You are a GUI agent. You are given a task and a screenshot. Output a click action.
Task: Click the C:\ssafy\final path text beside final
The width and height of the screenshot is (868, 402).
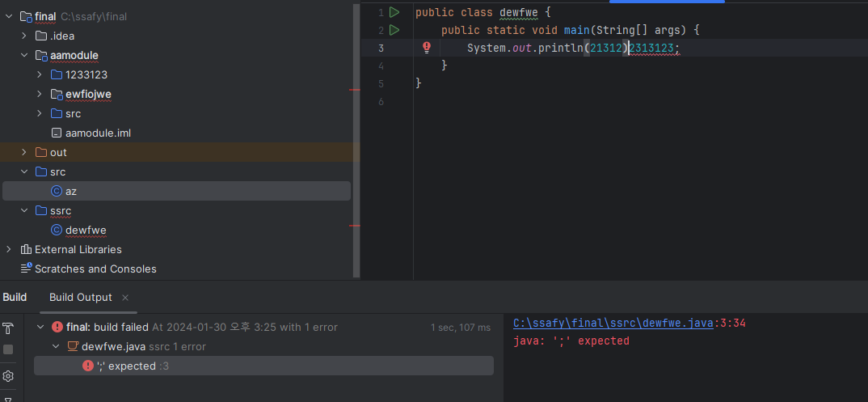(x=94, y=17)
